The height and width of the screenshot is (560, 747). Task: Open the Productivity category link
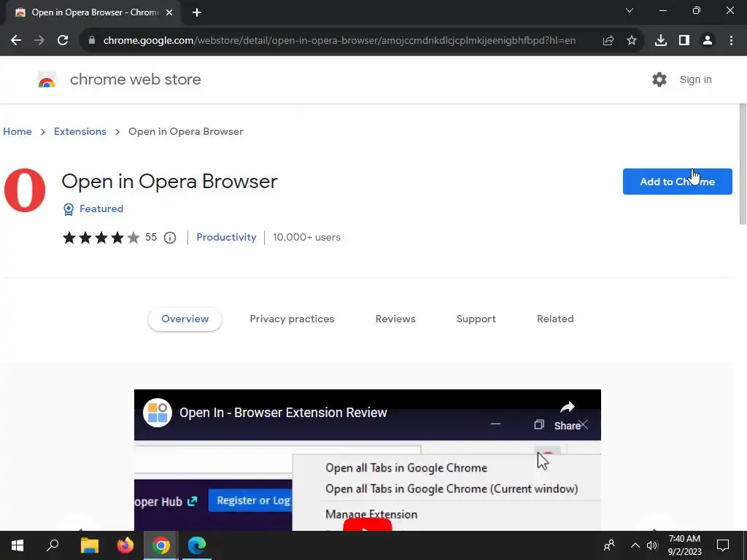click(226, 237)
